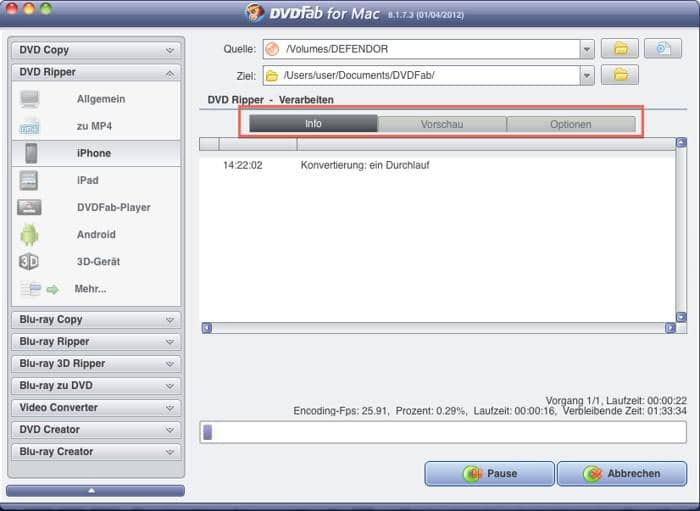Switch to the Info tab
Image resolution: width=700 pixels, height=511 pixels.
coord(313,124)
